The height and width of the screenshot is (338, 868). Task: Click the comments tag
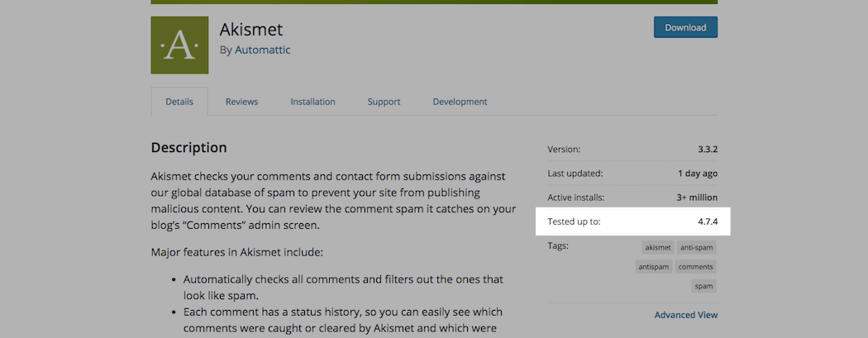pos(696,267)
